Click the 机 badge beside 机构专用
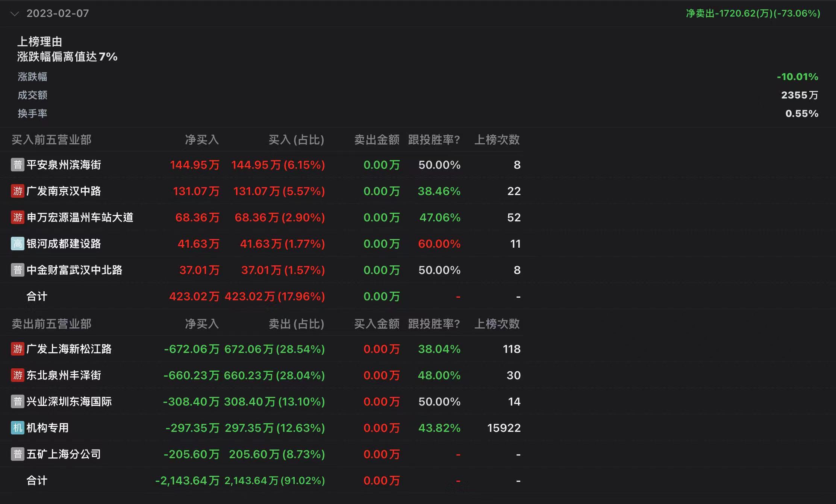Screen dimensions: 836x504 click(18, 428)
